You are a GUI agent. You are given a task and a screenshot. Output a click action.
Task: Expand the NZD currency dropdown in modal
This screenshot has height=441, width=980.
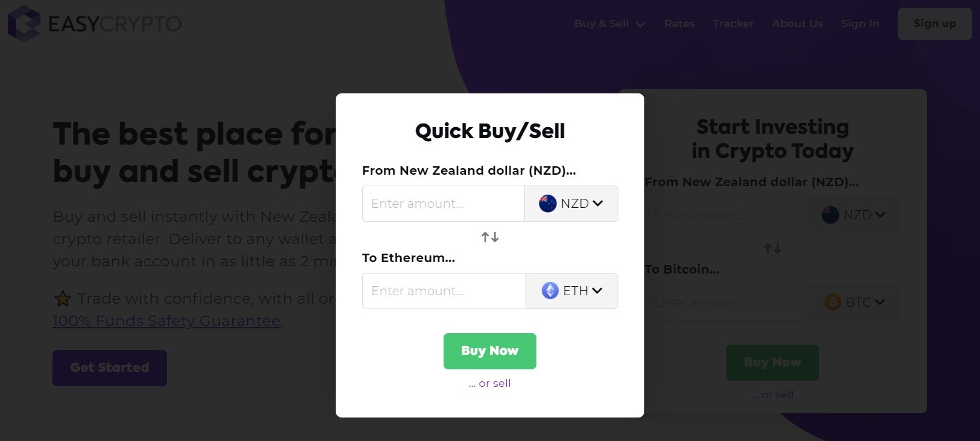point(571,204)
